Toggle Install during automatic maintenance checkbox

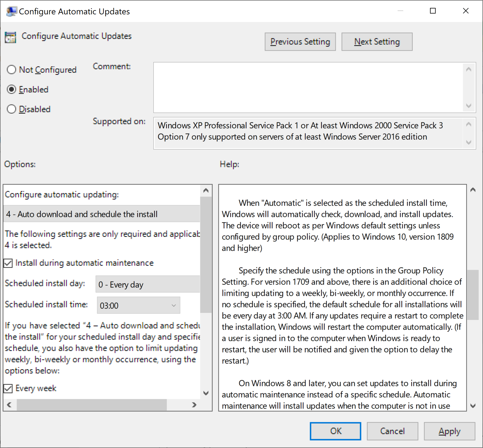click(8, 263)
